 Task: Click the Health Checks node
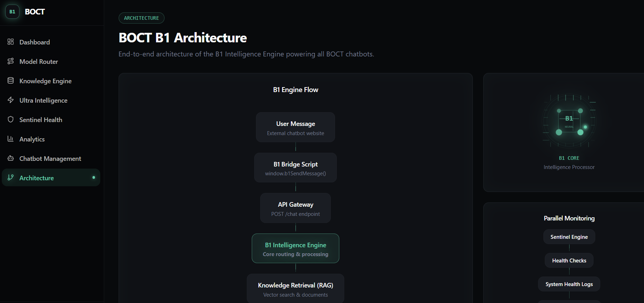569,260
